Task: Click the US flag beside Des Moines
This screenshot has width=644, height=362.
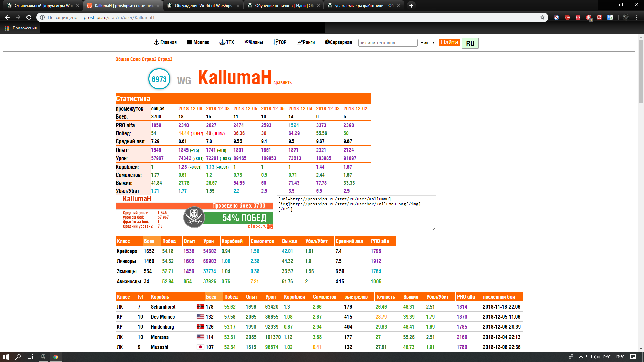Action: tap(200, 317)
